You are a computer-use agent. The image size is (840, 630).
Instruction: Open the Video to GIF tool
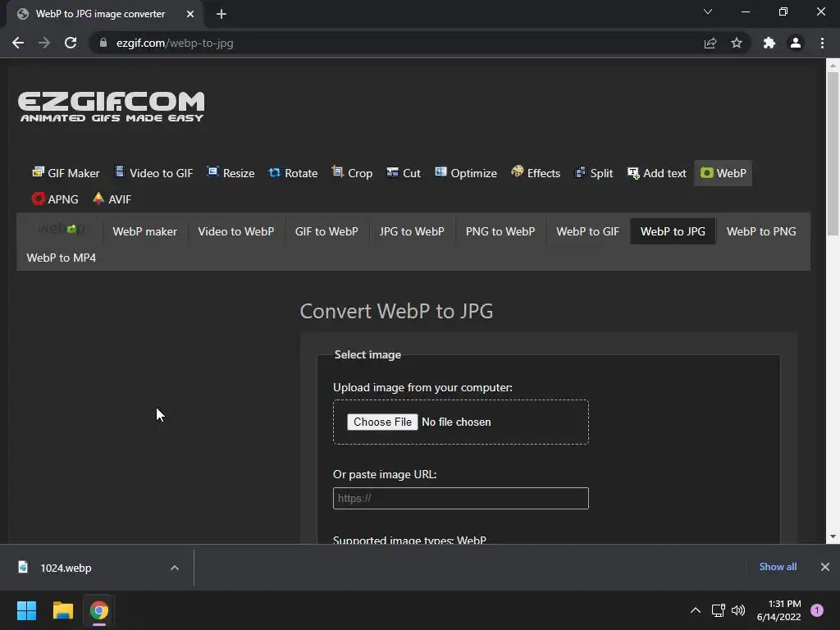click(153, 173)
